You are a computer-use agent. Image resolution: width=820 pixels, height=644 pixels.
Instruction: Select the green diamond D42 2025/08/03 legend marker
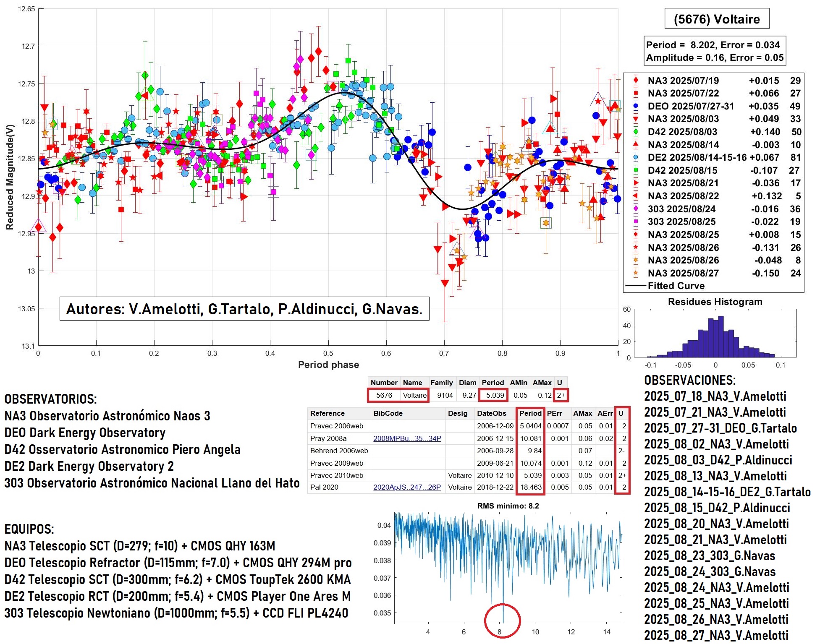coord(636,132)
